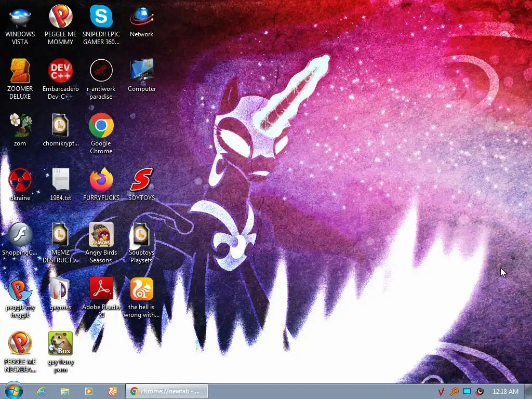This screenshot has height=399, width=532.
Task: Open Windows Explorer from taskbar
Action: coord(65,391)
